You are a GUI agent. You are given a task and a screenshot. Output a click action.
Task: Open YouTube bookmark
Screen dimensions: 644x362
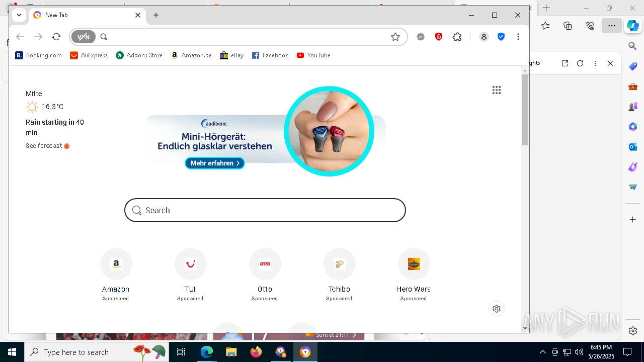(x=313, y=55)
